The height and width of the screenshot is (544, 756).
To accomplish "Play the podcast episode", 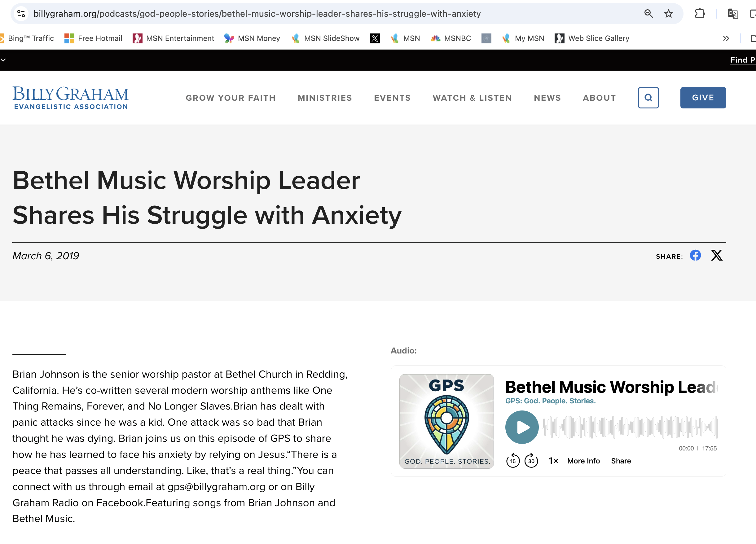I will (522, 427).
